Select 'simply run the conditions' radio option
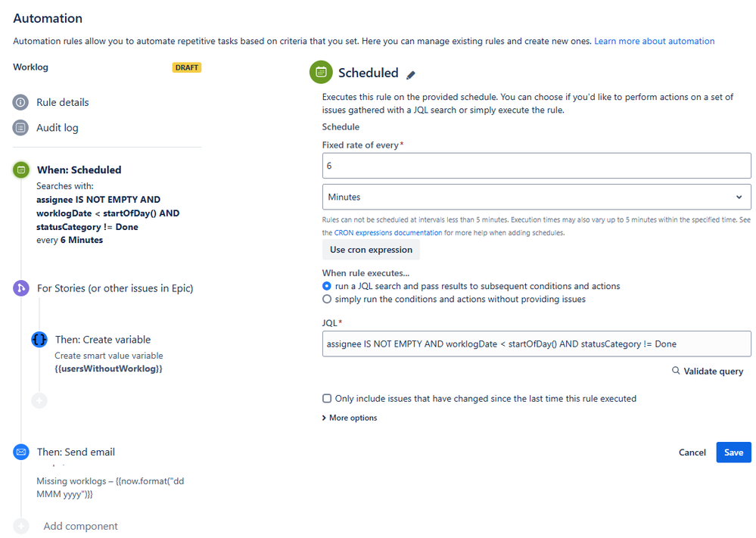Screen dimensions: 756x538 point(327,299)
